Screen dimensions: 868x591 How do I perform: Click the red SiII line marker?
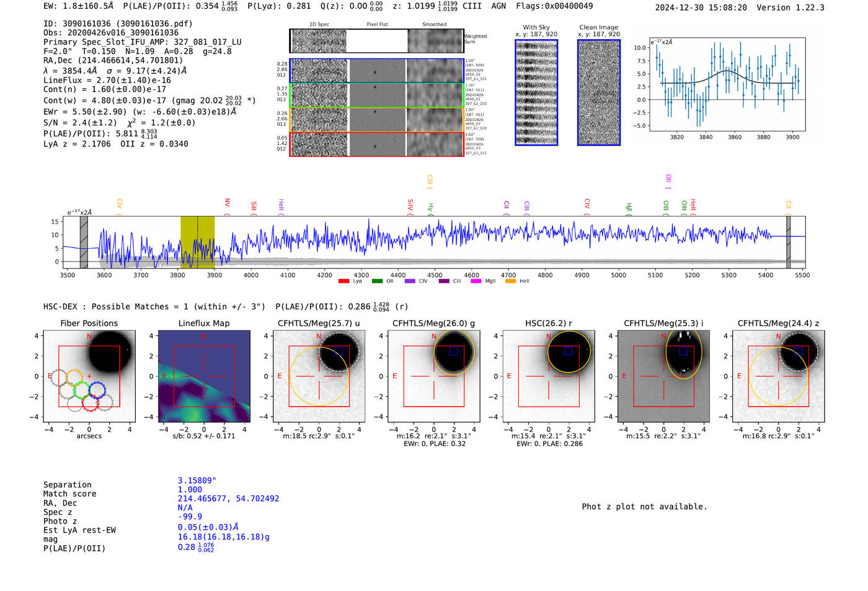click(254, 208)
